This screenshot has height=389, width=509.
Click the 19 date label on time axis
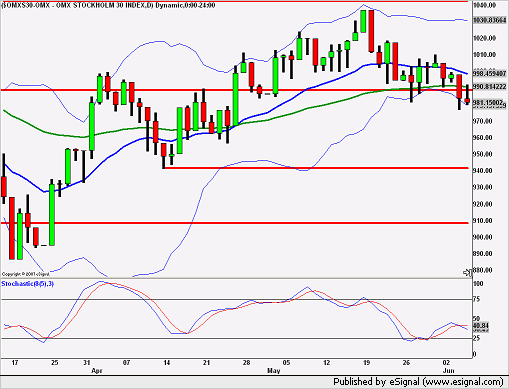pos(366,363)
